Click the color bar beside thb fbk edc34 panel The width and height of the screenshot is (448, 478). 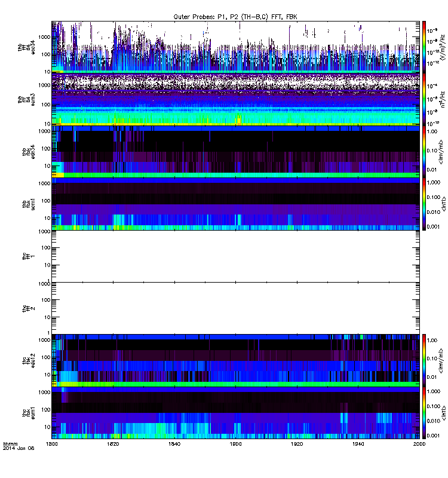pyautogui.click(x=424, y=152)
